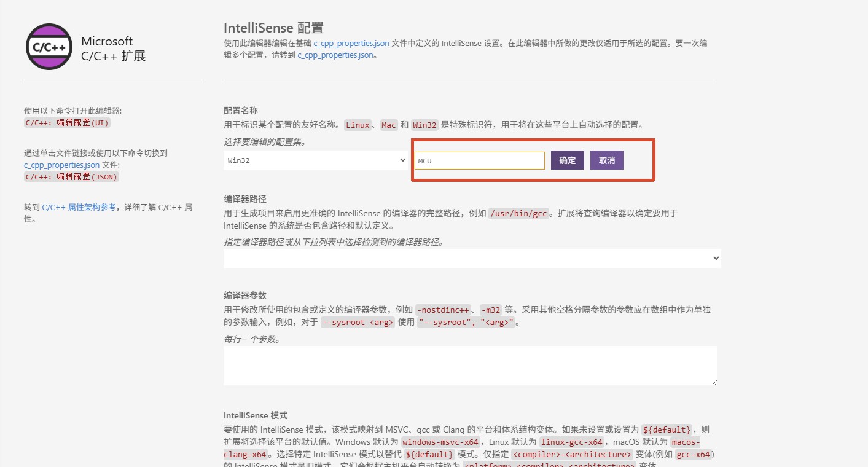Open c_cpp_properties.json link in header description
The image size is (868, 467).
tap(351, 44)
